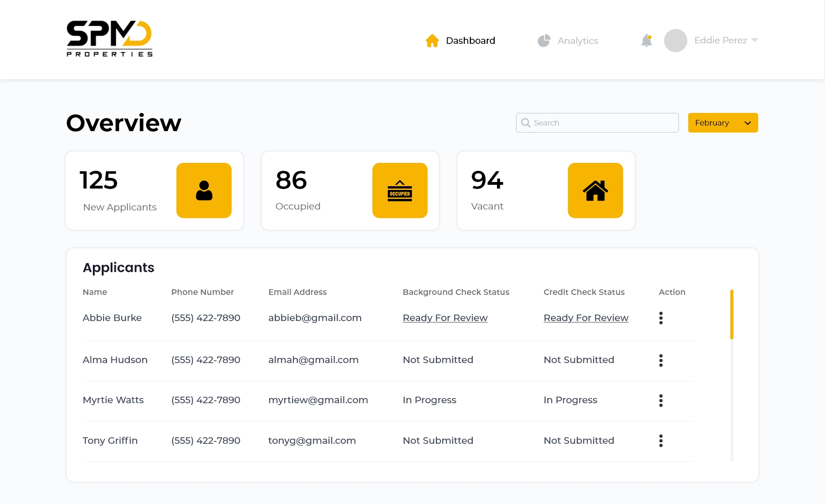The width and height of the screenshot is (825, 504).
Task: Open the actions menu for Alma Hudson
Action: tap(661, 360)
